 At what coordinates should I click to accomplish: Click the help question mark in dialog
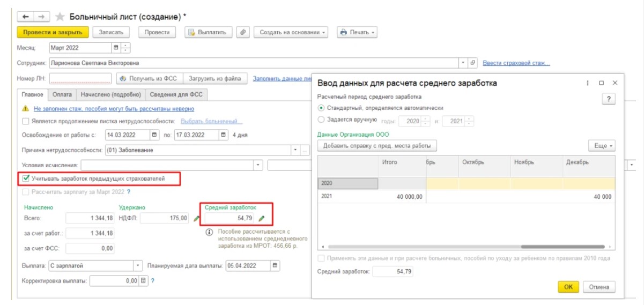(608, 99)
